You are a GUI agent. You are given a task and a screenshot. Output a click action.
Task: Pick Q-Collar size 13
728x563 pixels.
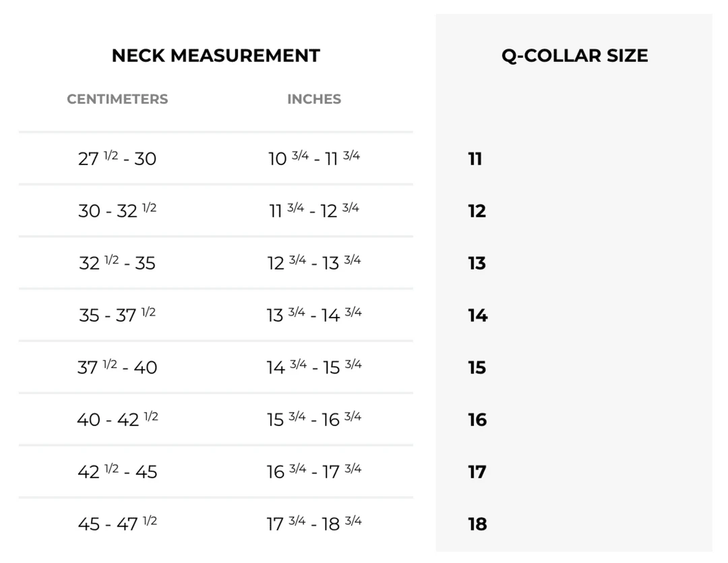pos(477,263)
